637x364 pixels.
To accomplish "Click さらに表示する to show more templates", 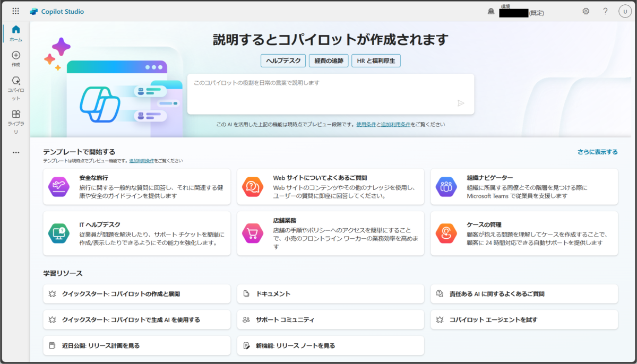I will (598, 152).
